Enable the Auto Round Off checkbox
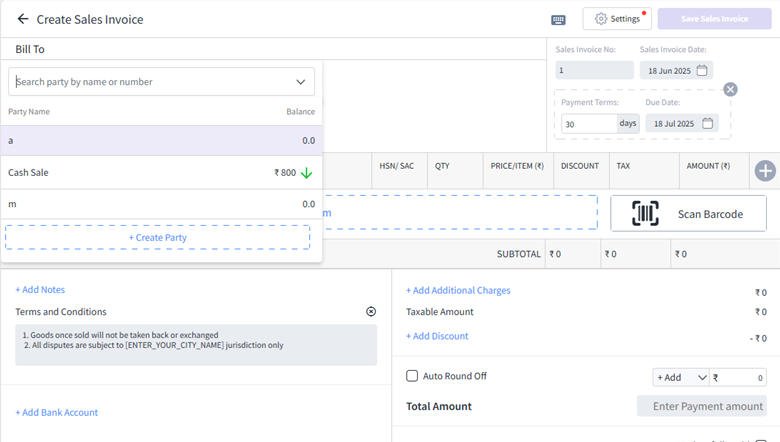This screenshot has height=442, width=780. pyautogui.click(x=412, y=376)
